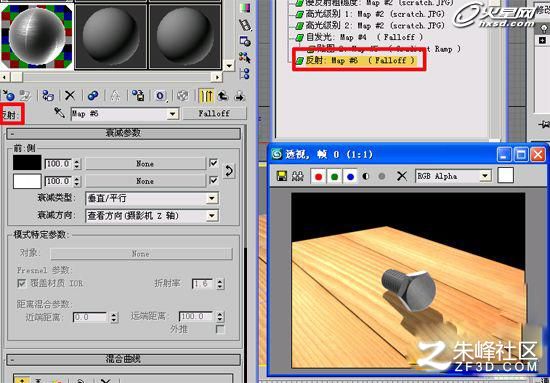Image resolution: width=550 pixels, height=383 pixels.
Task: Clone the render frame window icon
Action: (x=297, y=176)
